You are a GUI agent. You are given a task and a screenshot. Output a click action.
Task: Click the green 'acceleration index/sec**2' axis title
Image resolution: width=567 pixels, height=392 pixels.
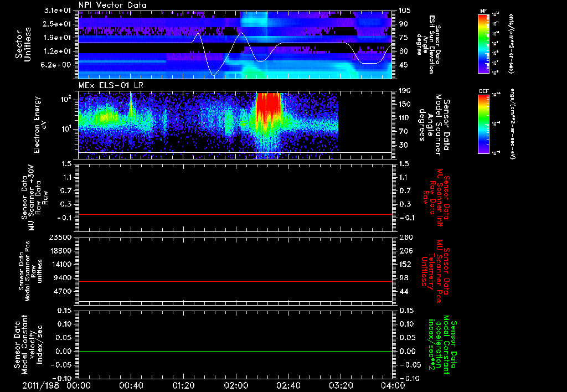[442, 344]
